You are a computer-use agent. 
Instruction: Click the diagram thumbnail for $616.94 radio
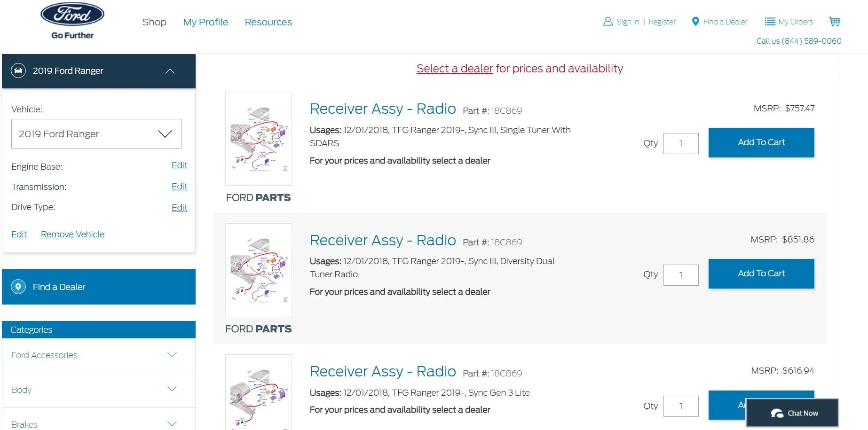[259, 392]
